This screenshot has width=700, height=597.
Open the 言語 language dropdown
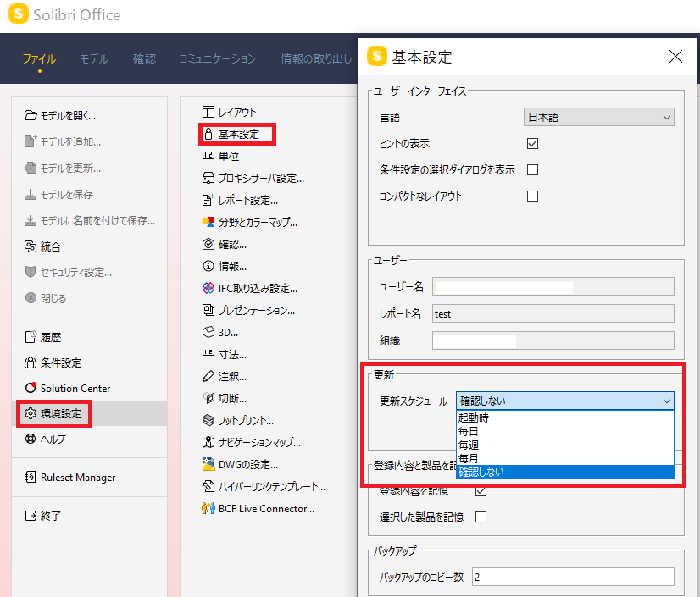click(x=598, y=118)
